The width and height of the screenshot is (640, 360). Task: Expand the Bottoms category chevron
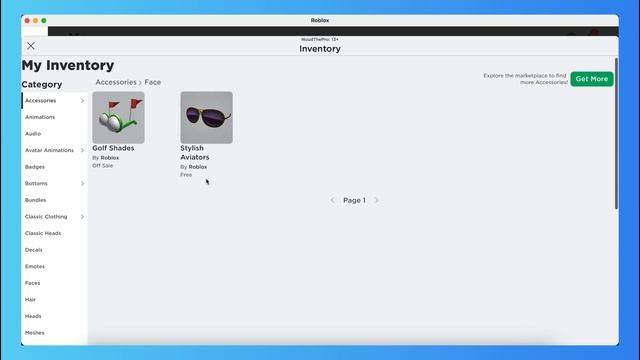(82, 184)
